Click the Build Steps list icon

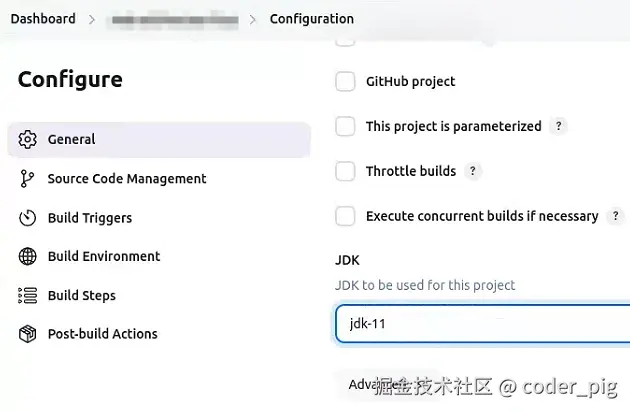tap(28, 296)
